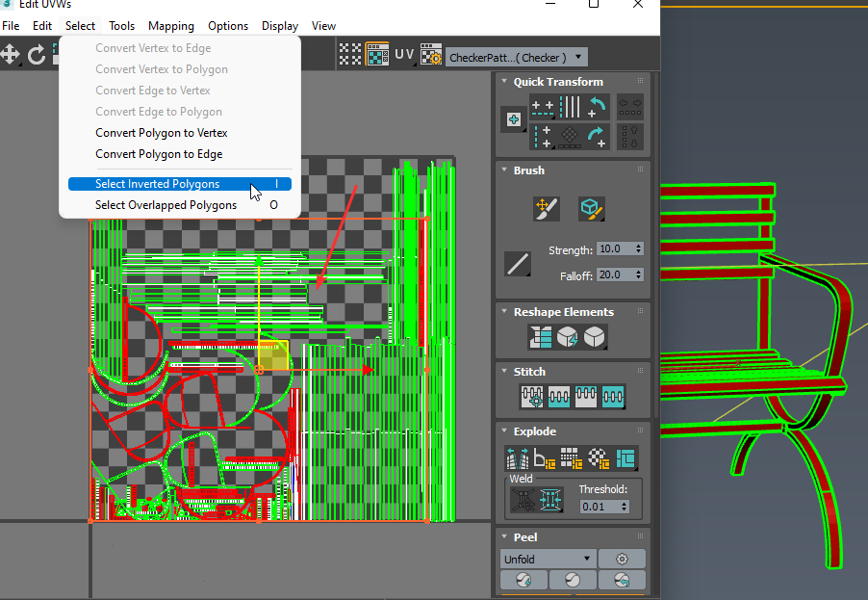Choose Select Inverted Polygons menu item
Screen dimensions: 868x600
pyautogui.click(x=158, y=184)
